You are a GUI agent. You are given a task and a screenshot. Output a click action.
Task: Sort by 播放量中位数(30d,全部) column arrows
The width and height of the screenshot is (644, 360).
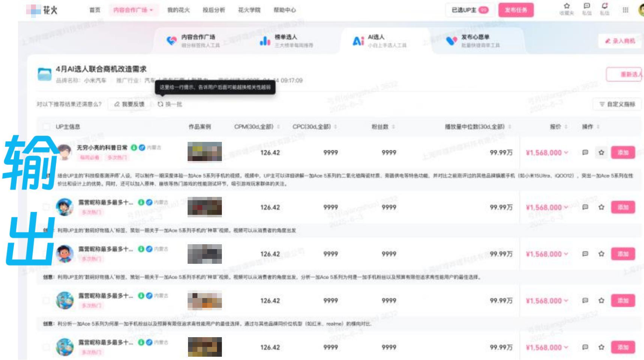(510, 127)
